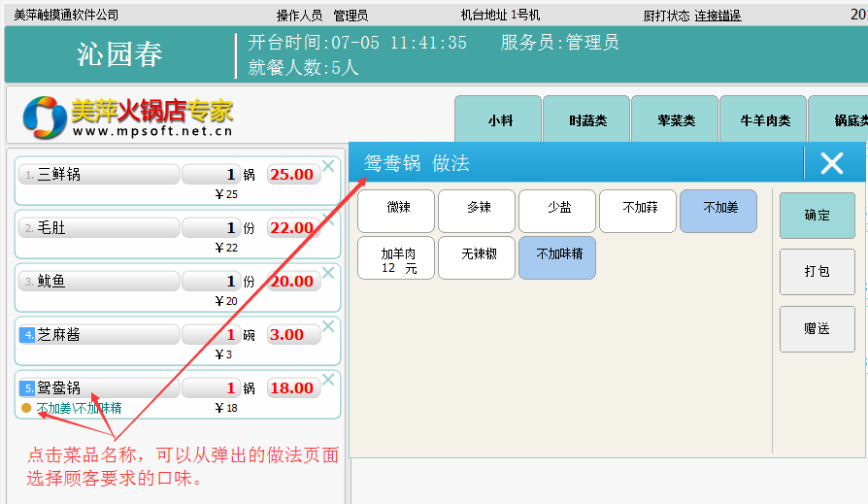Click the X on 鱿鱼 row

(328, 273)
